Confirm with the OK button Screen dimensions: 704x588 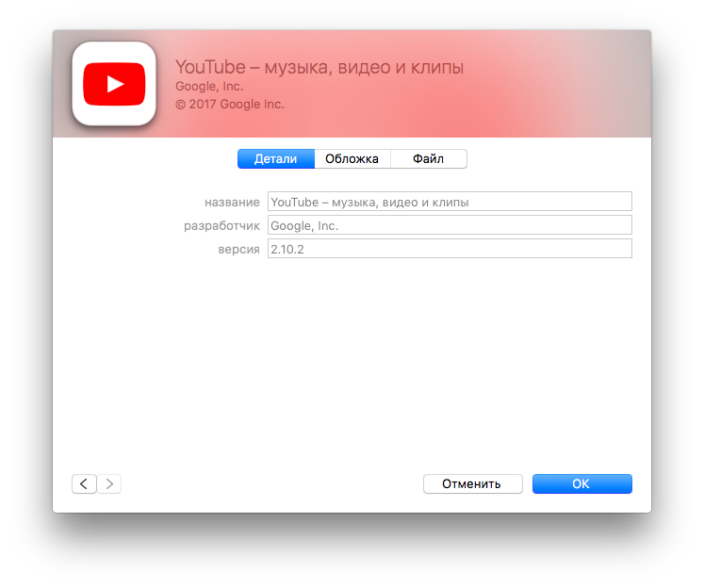point(581,483)
